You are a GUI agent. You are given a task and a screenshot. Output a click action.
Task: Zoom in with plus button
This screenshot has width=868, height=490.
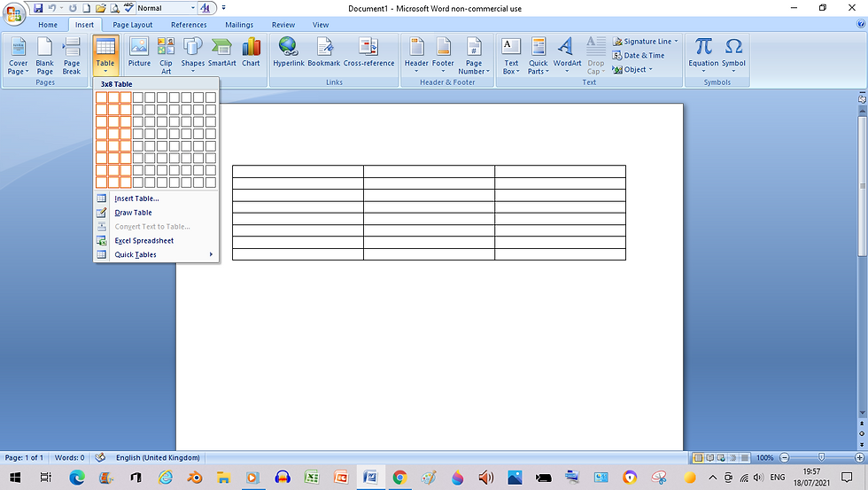(x=859, y=458)
